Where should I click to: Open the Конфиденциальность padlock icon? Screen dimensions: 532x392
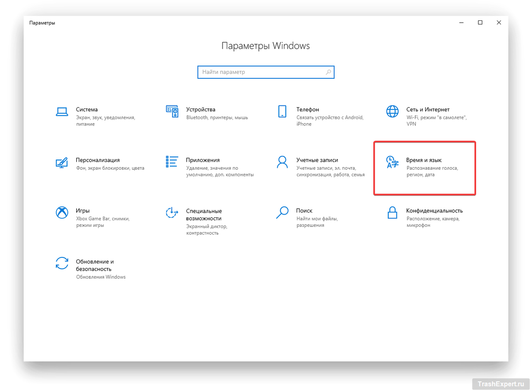[x=392, y=213]
